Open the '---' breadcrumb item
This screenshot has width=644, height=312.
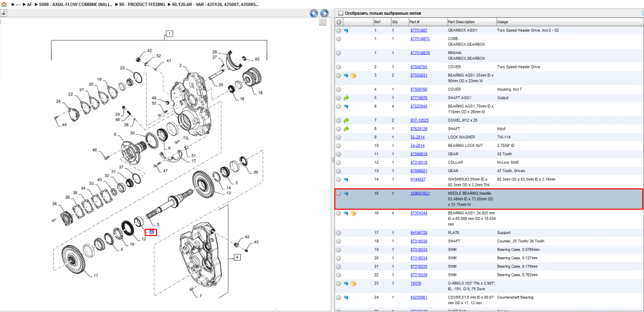coord(17,4)
